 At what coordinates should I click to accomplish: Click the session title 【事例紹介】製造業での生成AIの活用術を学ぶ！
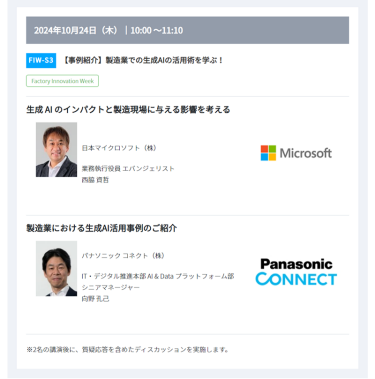pos(143,60)
